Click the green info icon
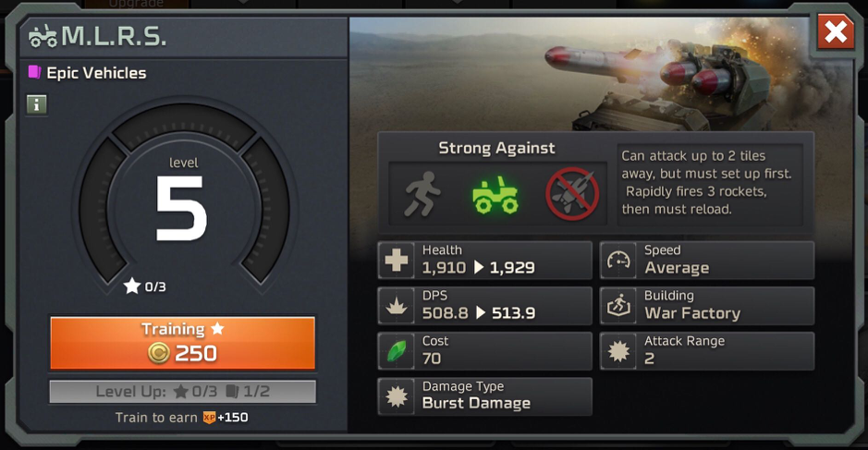This screenshot has width=868, height=450. tap(37, 104)
